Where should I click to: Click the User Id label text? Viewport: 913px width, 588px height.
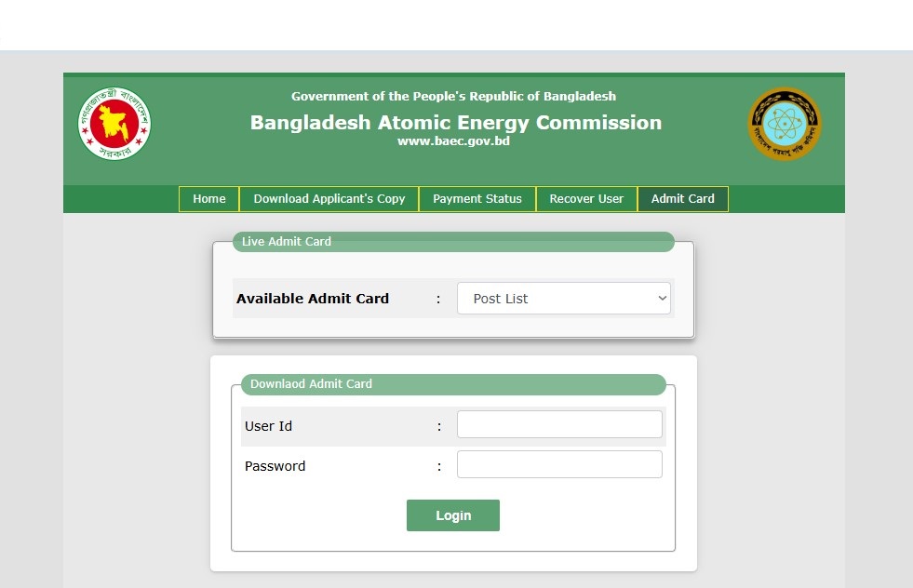pyautogui.click(x=268, y=426)
